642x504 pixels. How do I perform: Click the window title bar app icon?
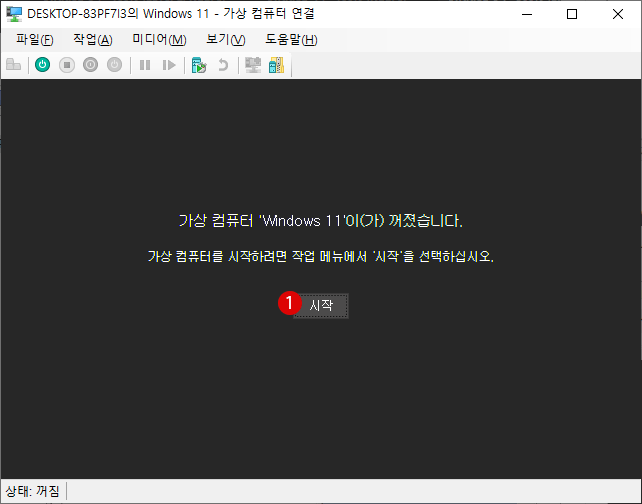pos(14,14)
